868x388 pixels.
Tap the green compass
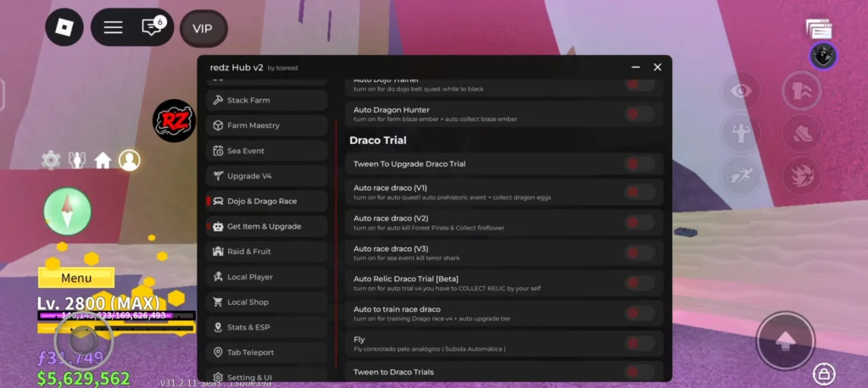(x=68, y=212)
